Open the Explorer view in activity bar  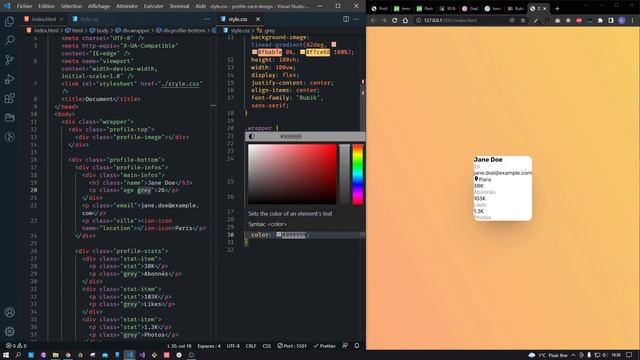coord(9,21)
